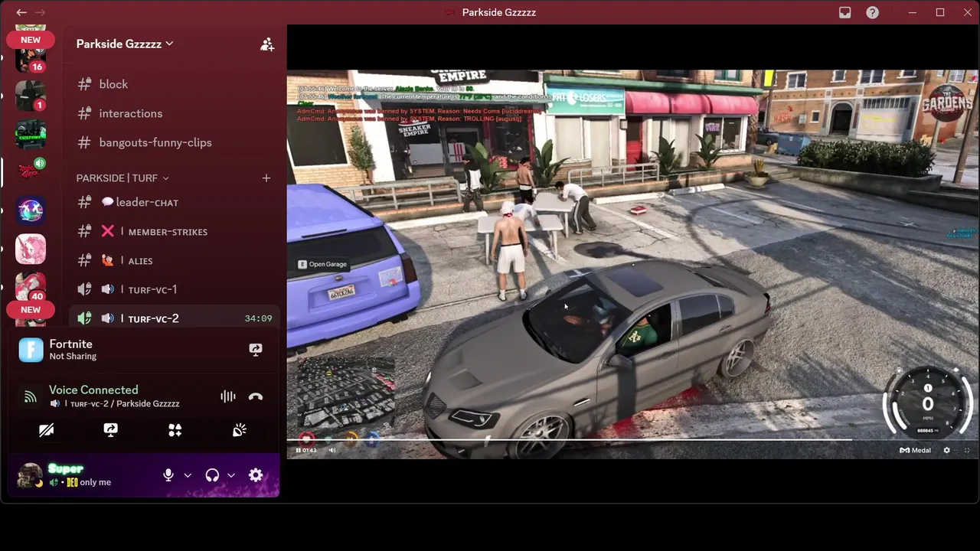Open the invite people icon
Image resolution: width=980 pixels, height=551 pixels.
click(x=266, y=44)
